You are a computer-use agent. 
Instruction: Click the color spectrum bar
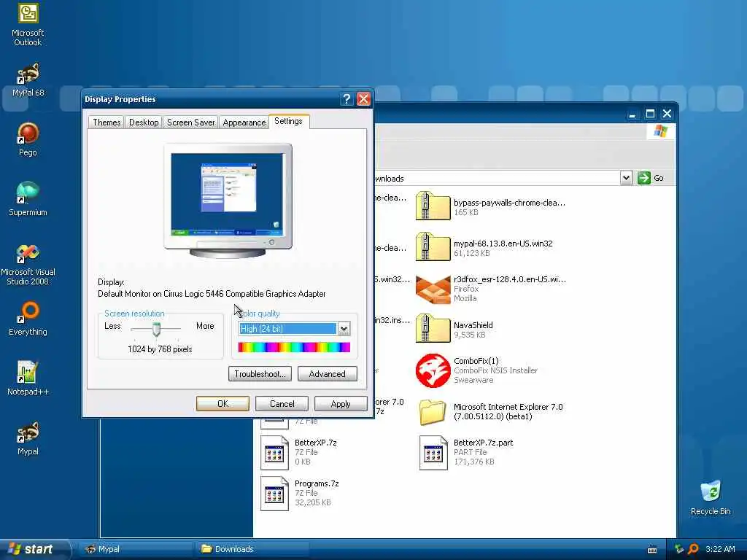tap(295, 347)
